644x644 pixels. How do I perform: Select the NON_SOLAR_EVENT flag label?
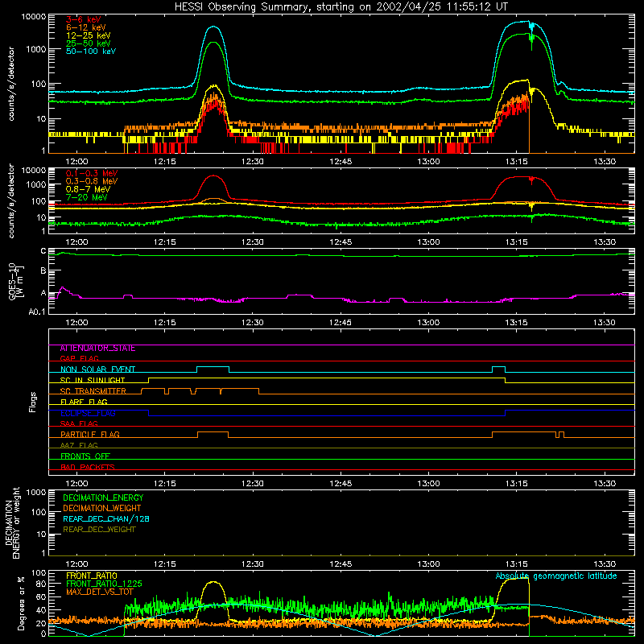(x=97, y=369)
